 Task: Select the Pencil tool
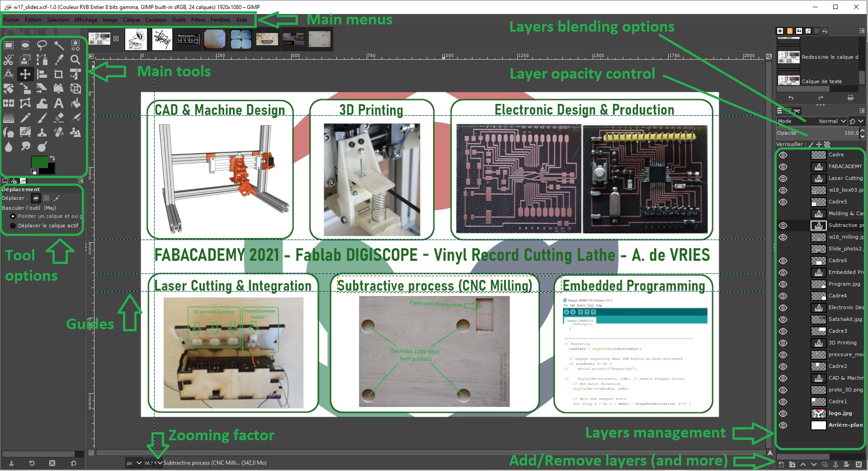tap(25, 118)
